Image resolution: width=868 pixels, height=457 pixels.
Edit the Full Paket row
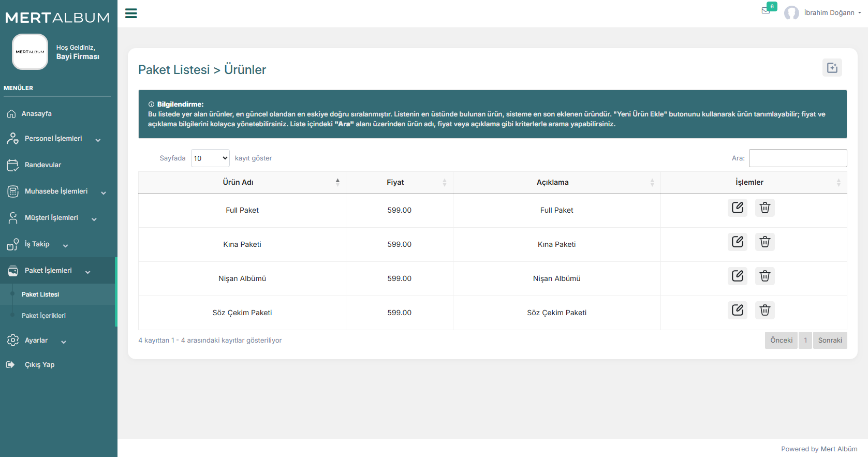(x=737, y=208)
